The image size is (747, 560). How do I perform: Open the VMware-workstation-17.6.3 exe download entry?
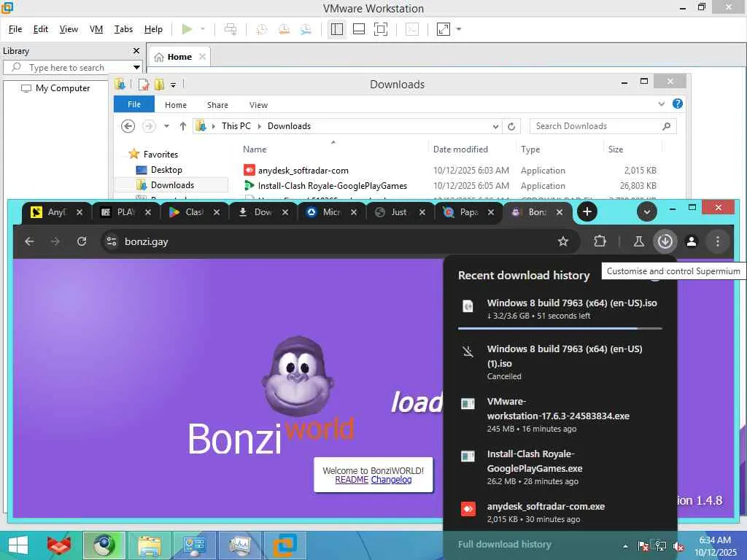click(x=560, y=415)
